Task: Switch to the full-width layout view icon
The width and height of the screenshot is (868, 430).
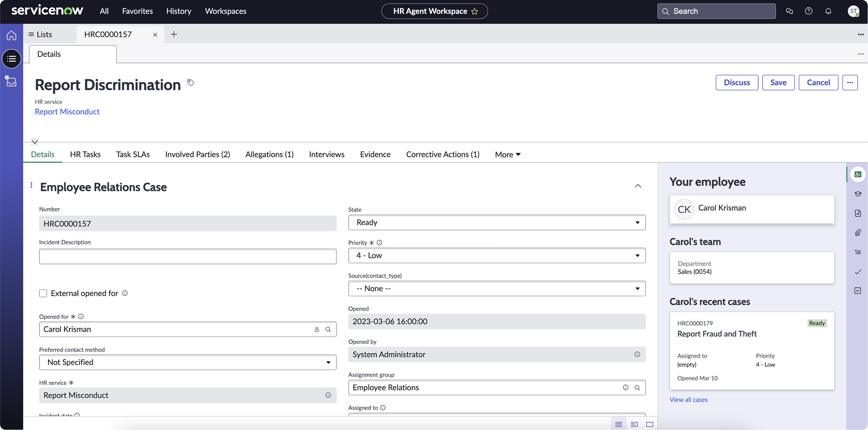Action: coord(650,424)
